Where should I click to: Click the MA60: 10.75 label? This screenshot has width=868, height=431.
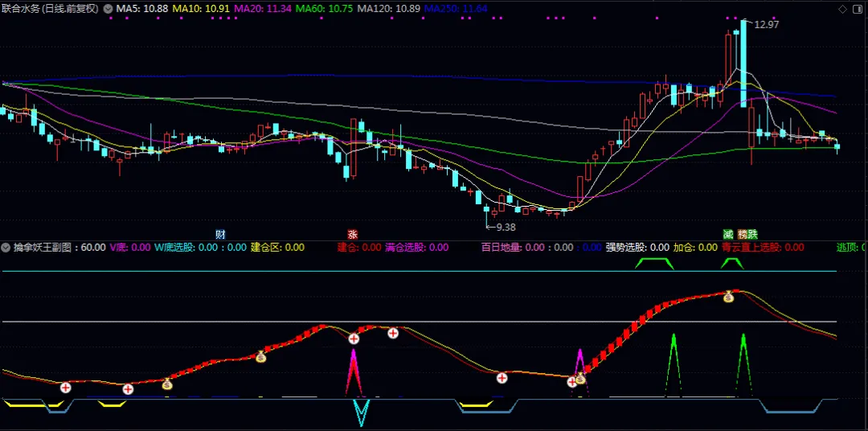pos(323,9)
